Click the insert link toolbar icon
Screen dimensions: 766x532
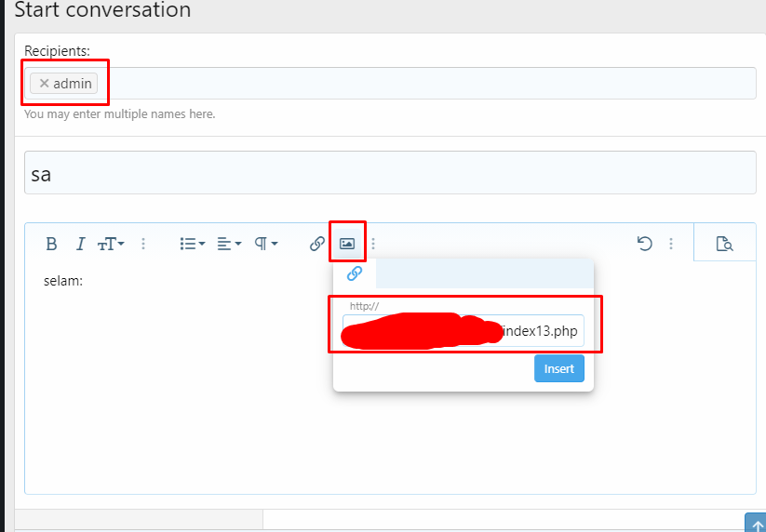click(317, 244)
